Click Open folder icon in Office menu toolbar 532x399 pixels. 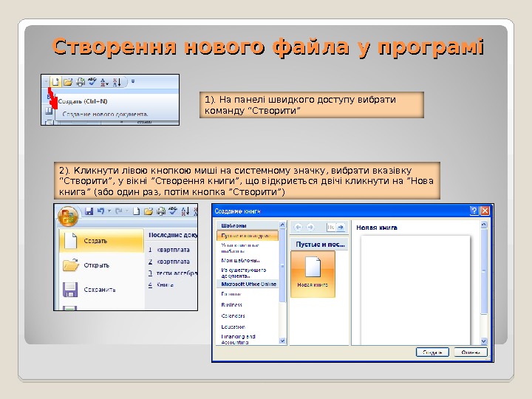click(x=149, y=211)
